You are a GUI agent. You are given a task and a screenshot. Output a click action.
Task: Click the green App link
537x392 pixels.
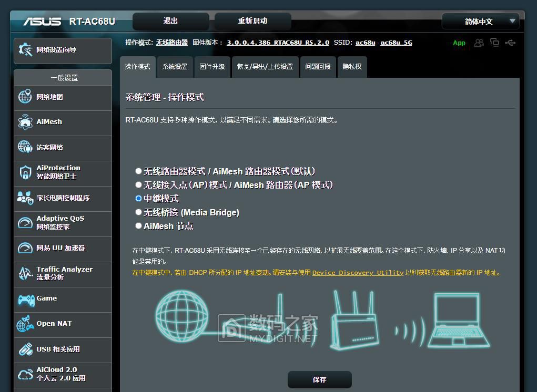point(459,43)
